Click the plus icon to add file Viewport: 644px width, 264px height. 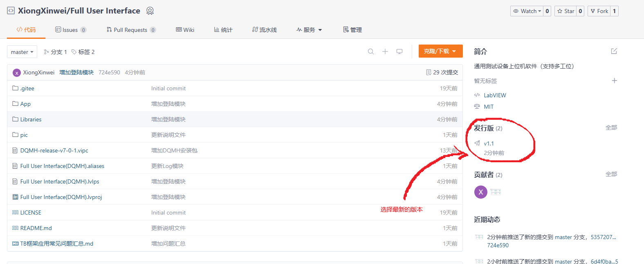(385, 51)
